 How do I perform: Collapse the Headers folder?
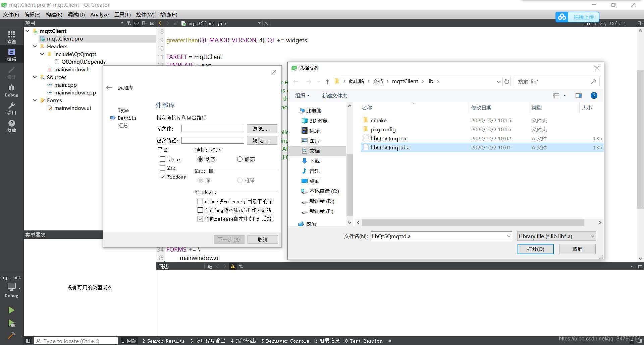(35, 46)
